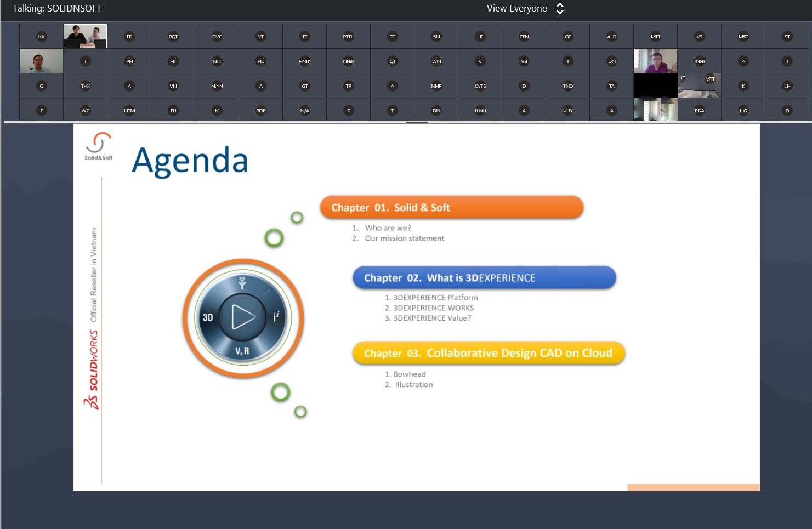The width and height of the screenshot is (812, 529).
Task: Select participant ST avatar
Action: click(787, 37)
